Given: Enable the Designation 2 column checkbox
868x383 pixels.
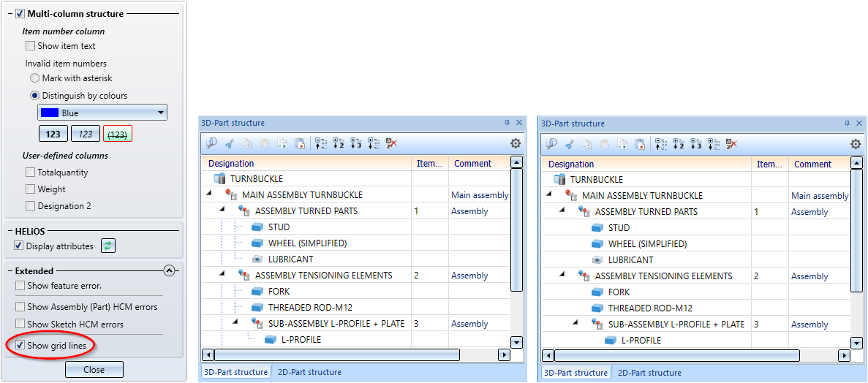Looking at the screenshot, I should click(31, 206).
